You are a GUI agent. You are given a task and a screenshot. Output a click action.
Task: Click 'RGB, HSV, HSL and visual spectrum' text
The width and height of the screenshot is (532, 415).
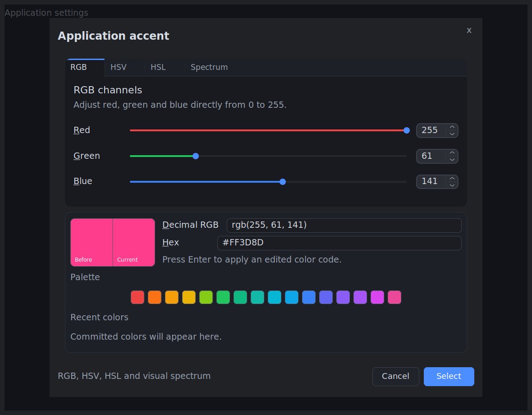(x=134, y=376)
